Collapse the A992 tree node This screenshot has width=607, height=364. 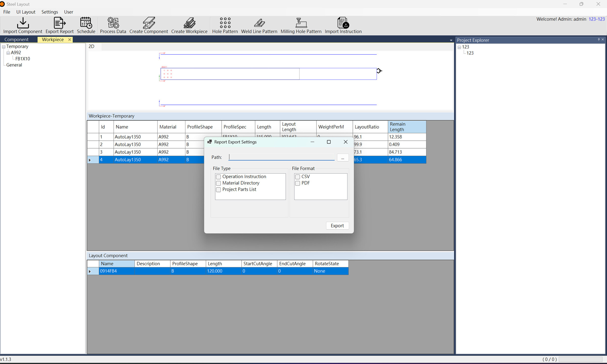point(8,53)
